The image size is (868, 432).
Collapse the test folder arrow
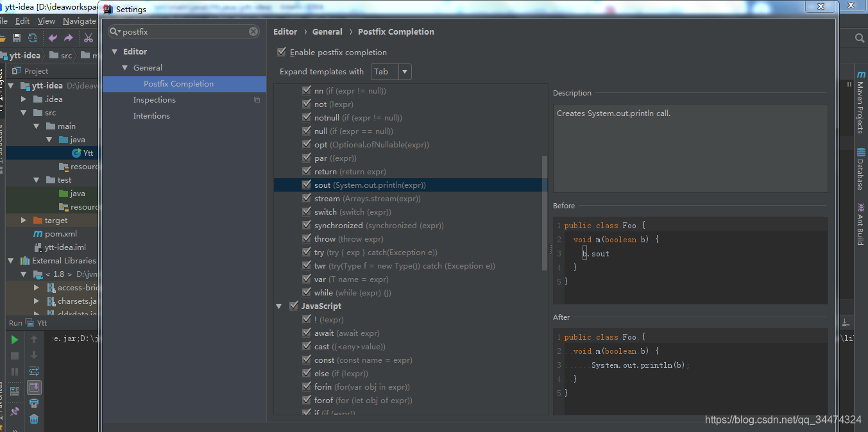[37, 180]
